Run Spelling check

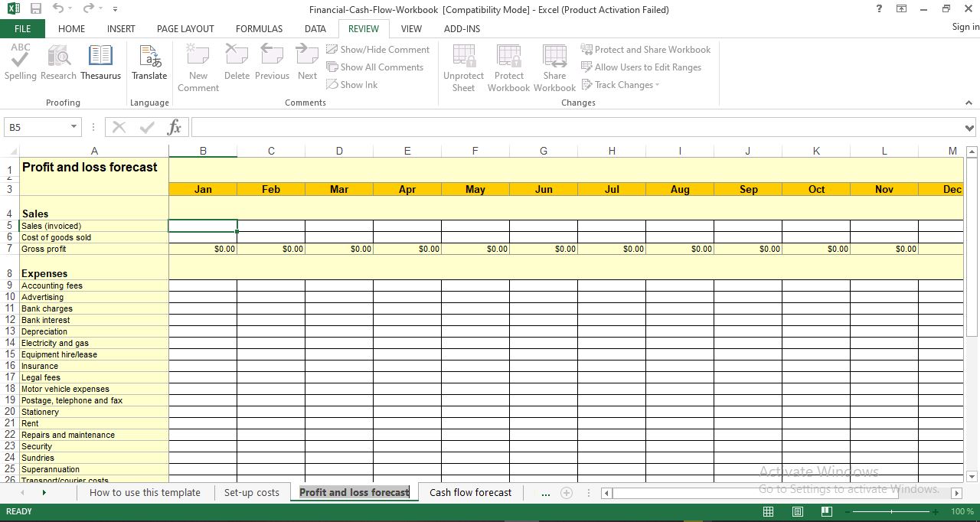pos(20,65)
